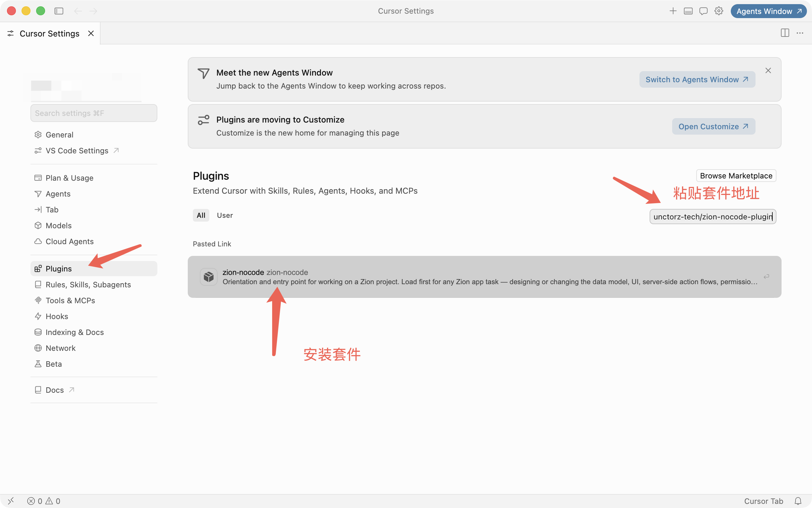
Task: Click Cursor Tab in the status bar
Action: (x=763, y=501)
